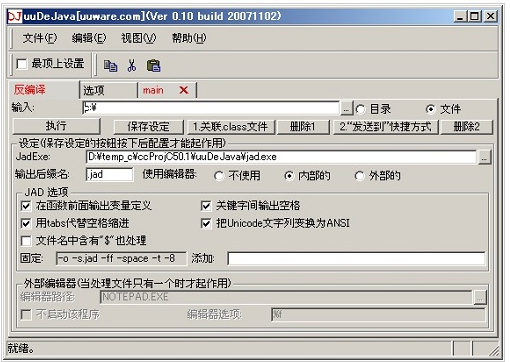510x362 pixels.
Task: Open the 文件(F) menu
Action: 40,38
